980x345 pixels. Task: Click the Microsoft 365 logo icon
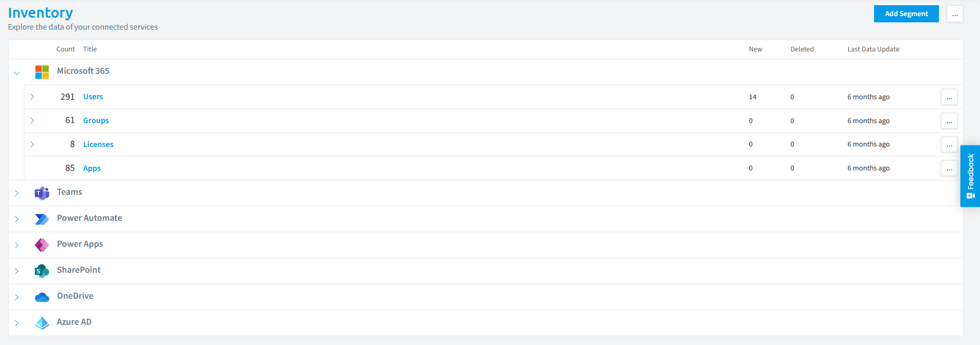click(x=42, y=72)
